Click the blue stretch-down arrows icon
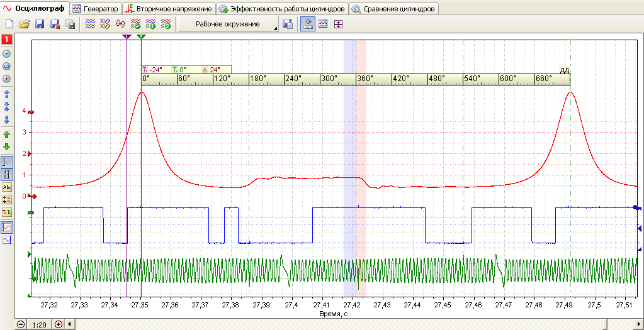This screenshot has width=644, height=330. [6, 120]
